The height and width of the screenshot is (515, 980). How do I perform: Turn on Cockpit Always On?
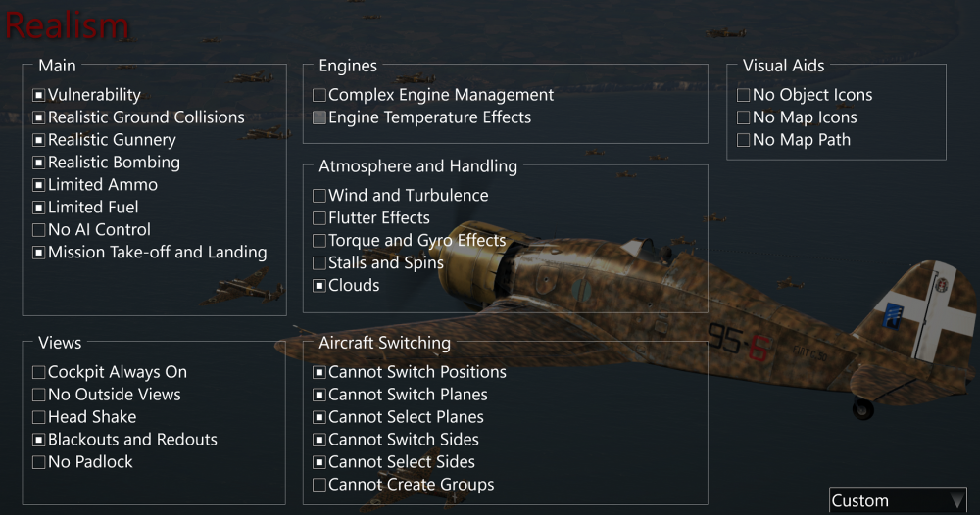[39, 372]
